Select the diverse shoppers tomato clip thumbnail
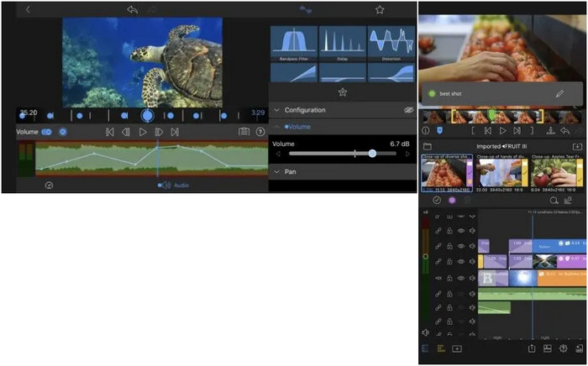The width and height of the screenshot is (588, 366). (447, 173)
